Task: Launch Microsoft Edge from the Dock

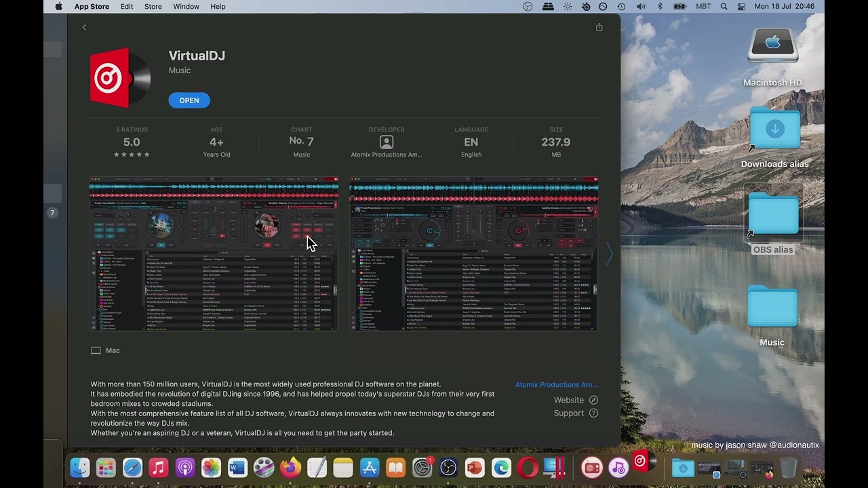Action: click(x=501, y=467)
